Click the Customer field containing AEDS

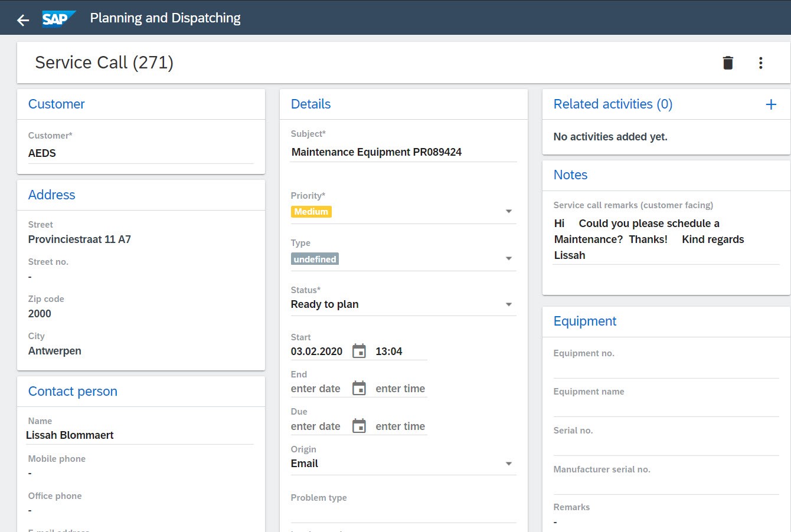[140, 153]
